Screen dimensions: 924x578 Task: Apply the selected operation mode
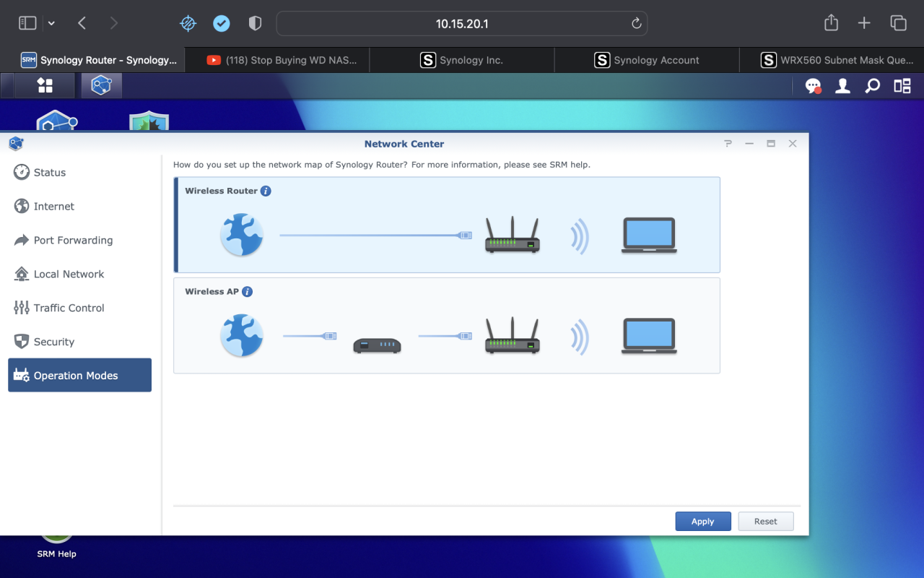pos(702,521)
